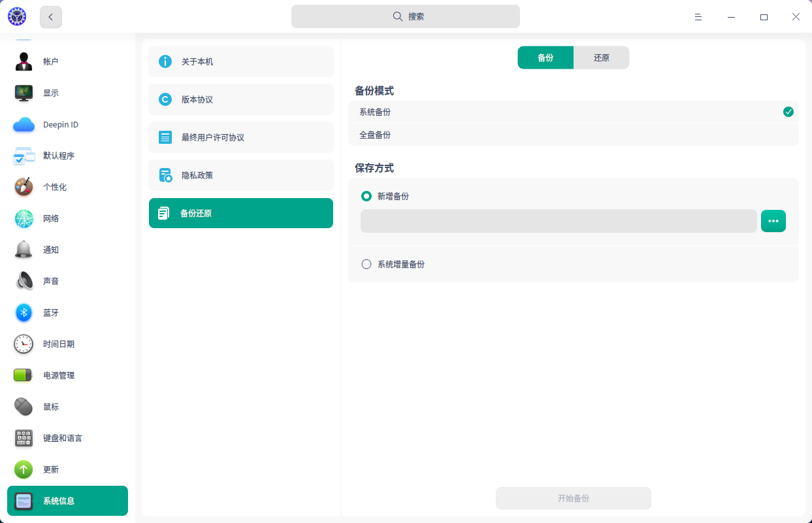Open the 个性化 palette icon
Screen dimensions: 812x523
pos(24,187)
